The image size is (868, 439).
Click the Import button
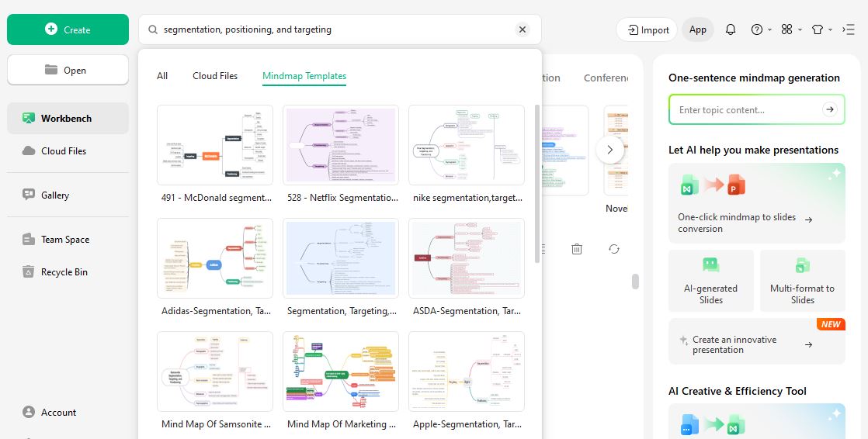[x=647, y=29]
